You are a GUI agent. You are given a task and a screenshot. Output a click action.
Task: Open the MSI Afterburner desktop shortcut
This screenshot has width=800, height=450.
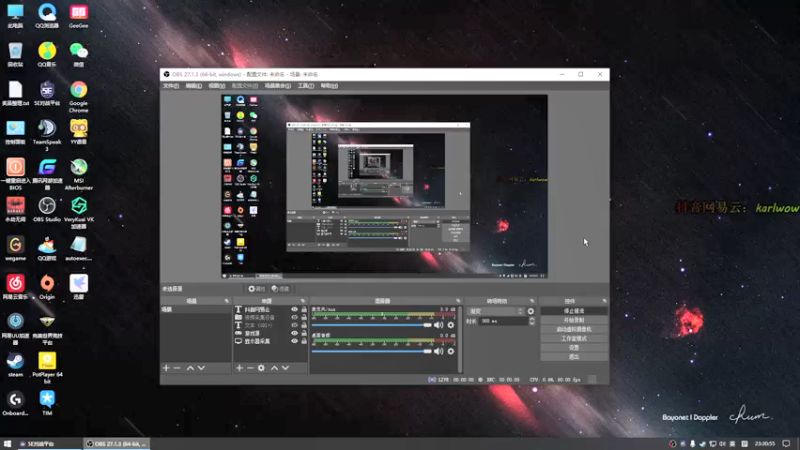[x=79, y=173]
